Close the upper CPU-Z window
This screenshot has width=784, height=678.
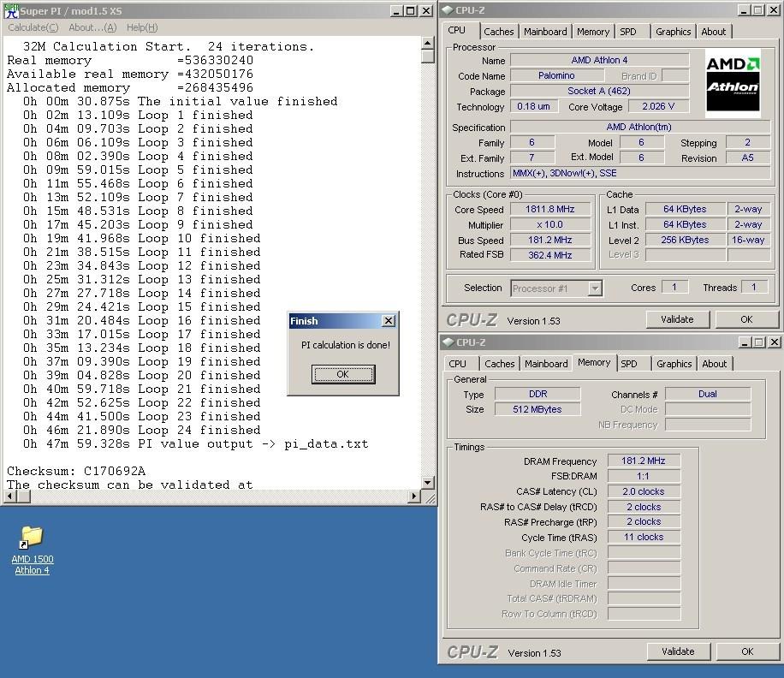774,10
